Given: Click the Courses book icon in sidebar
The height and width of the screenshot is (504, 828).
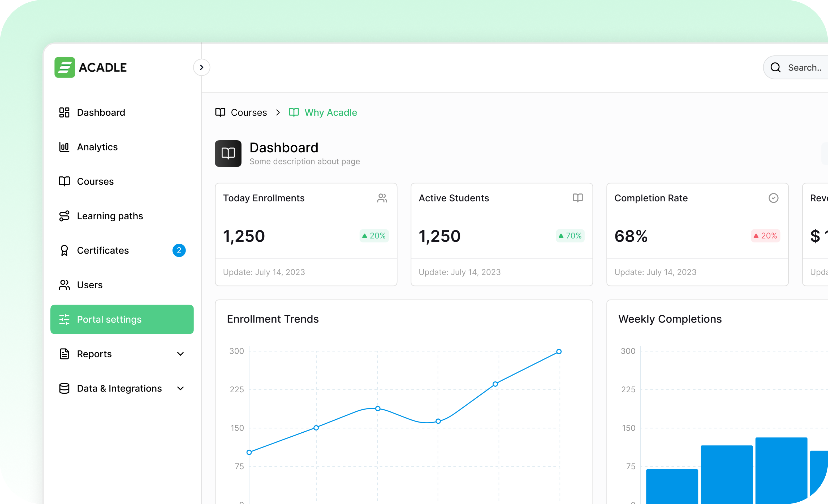Looking at the screenshot, I should pyautogui.click(x=64, y=181).
